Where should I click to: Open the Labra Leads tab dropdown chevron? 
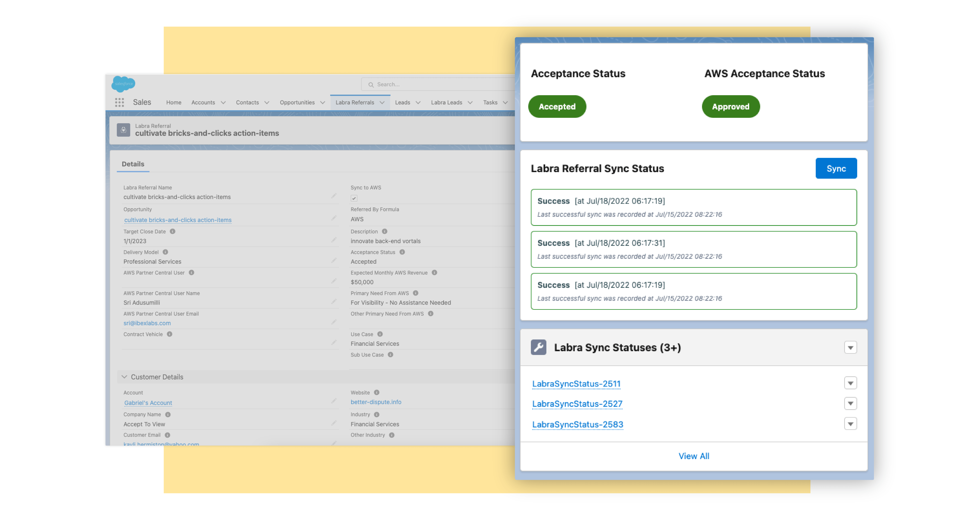click(470, 103)
